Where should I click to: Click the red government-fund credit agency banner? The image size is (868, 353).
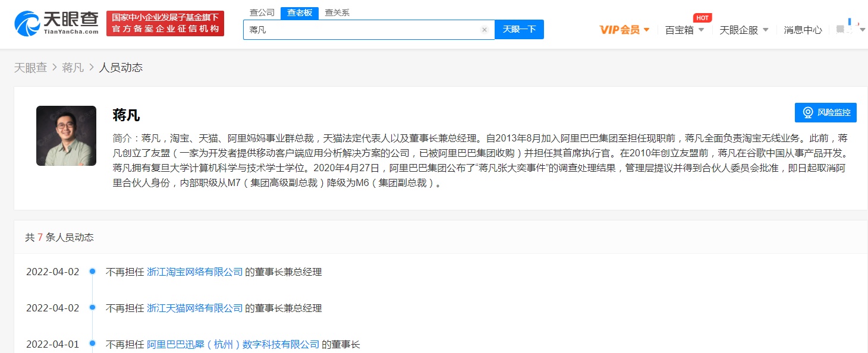165,23
